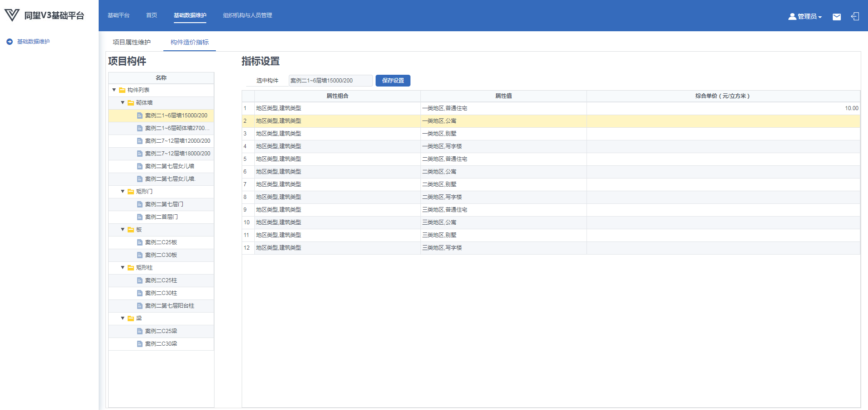This screenshot has height=410, width=868.
Task: Collapse the 构件列表 root node
Action: coord(114,90)
